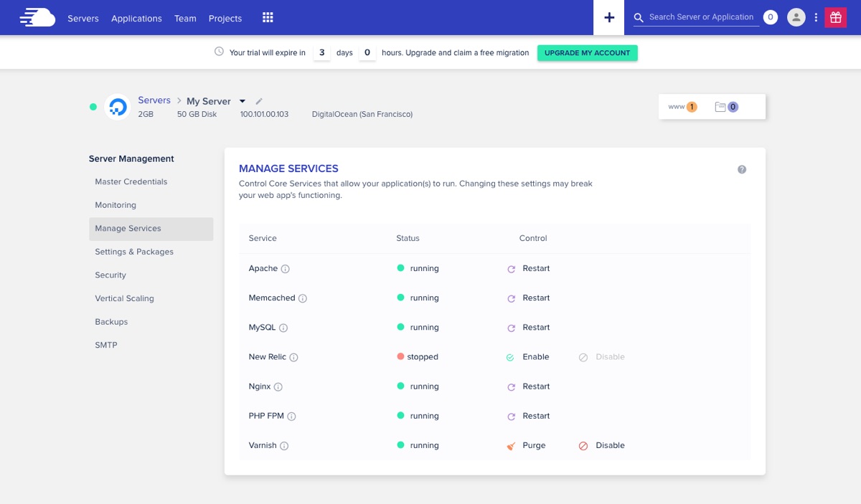Click the Manage Services heading
861x504 pixels.
pos(288,168)
